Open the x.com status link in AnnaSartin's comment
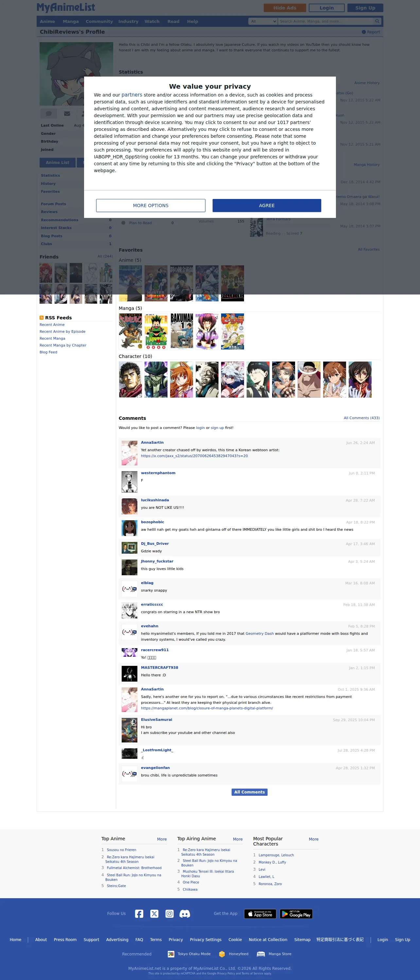The image size is (420, 980). point(194,456)
